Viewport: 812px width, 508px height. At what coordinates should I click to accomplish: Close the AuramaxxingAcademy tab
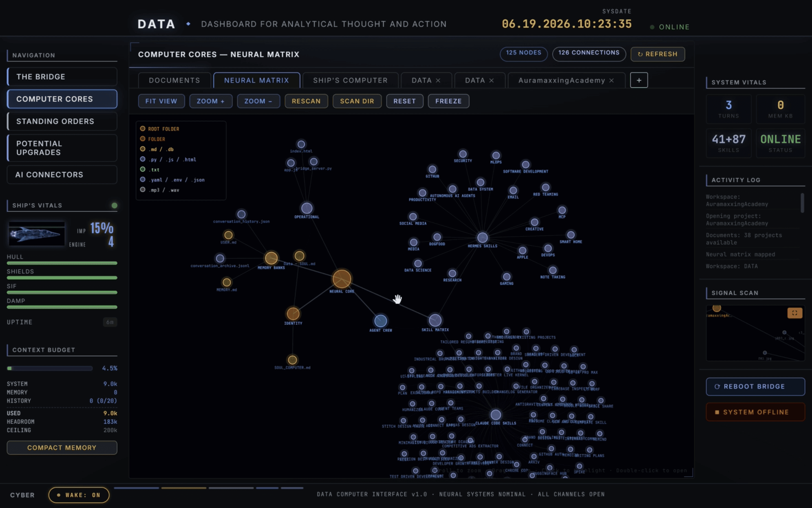click(611, 81)
